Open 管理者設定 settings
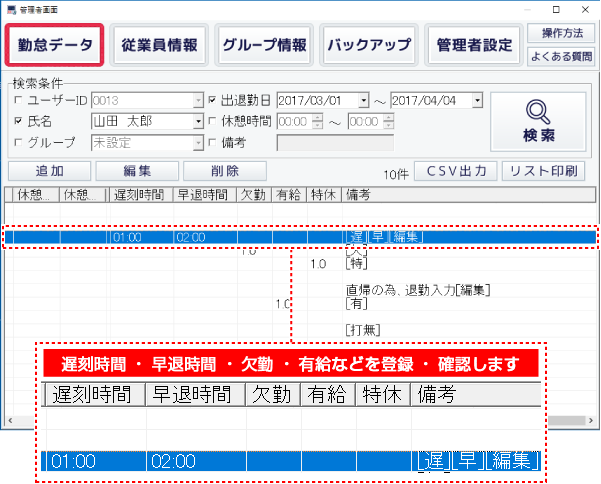601x484 pixels. click(475, 46)
